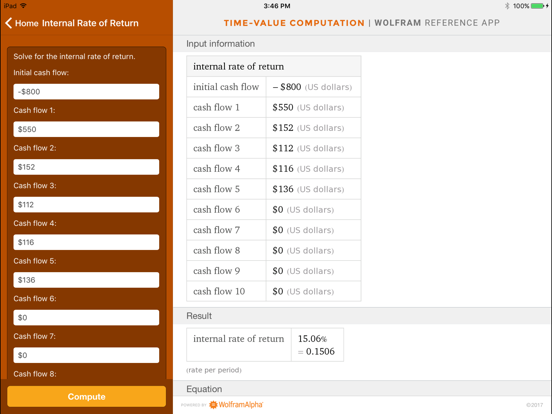Edit the Cash flow 1 field
The width and height of the screenshot is (552, 414).
(86, 129)
